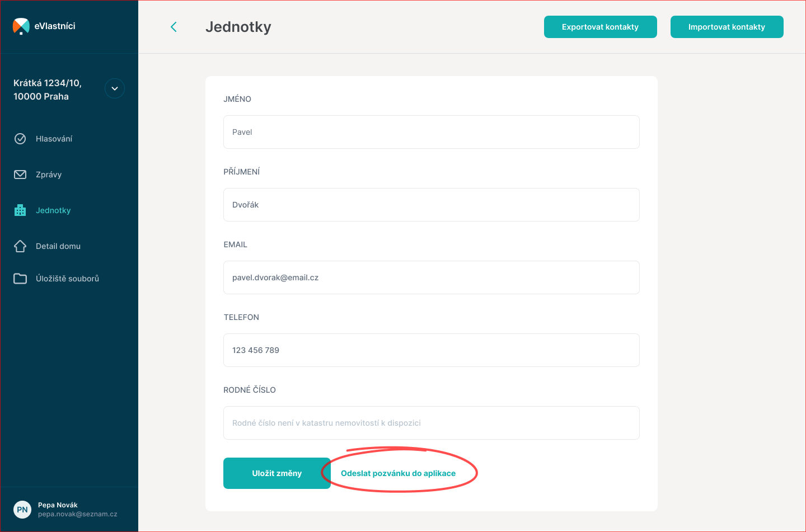Select the Email input field
Viewport: 806px width, 532px height.
431,277
